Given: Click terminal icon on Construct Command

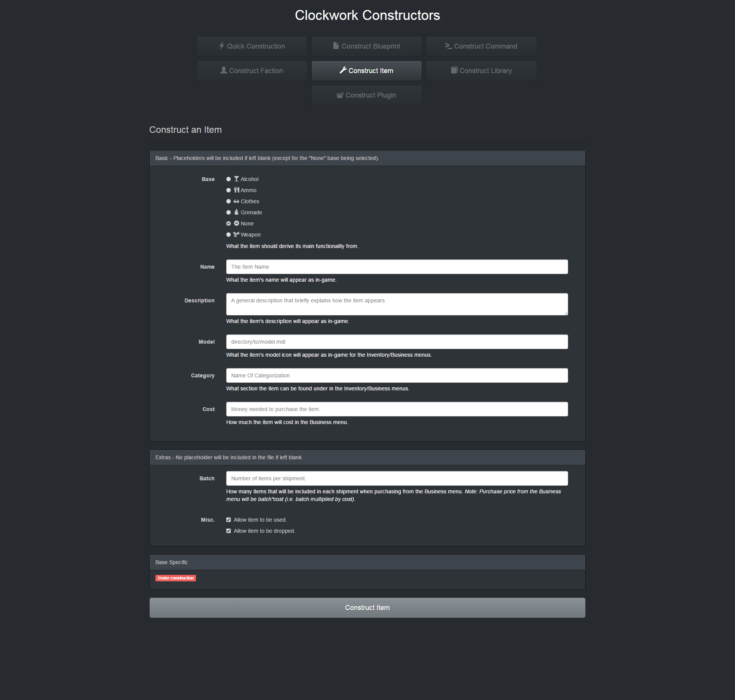Looking at the screenshot, I should [x=448, y=46].
